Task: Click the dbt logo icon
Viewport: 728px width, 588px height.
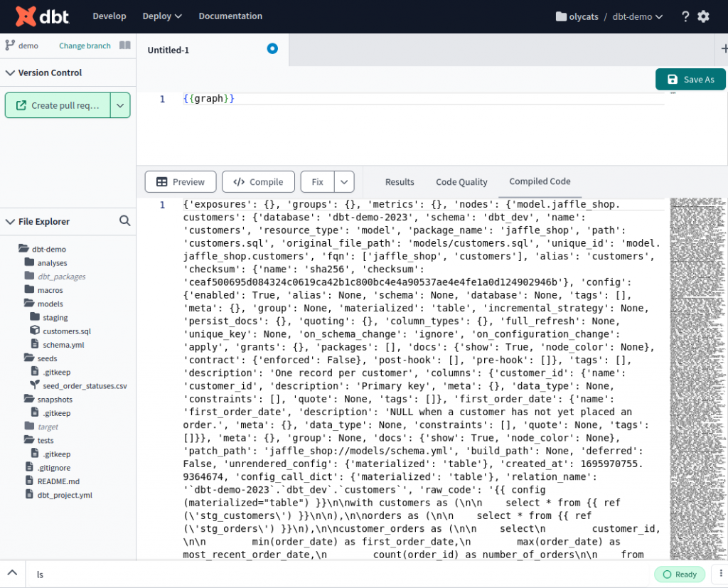Action: click(x=26, y=16)
